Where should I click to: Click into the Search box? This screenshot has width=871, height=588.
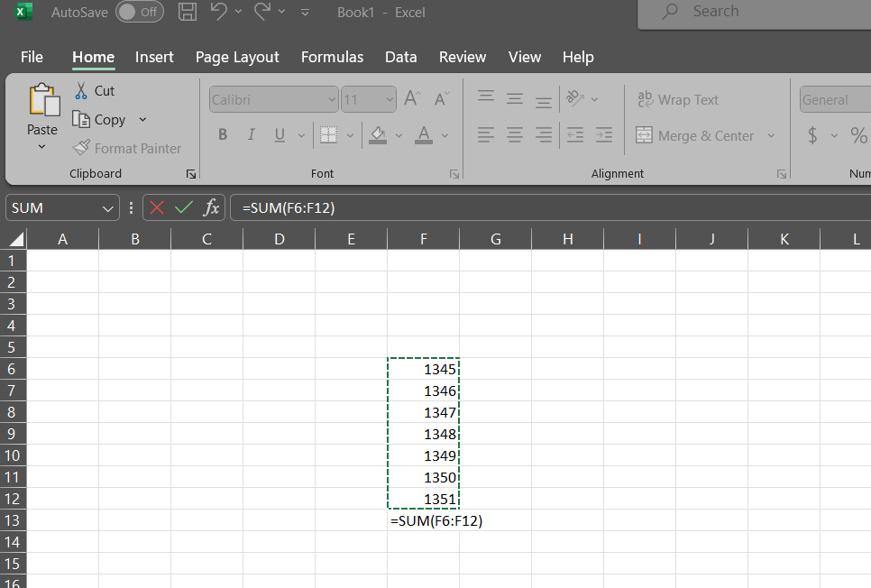point(754,13)
